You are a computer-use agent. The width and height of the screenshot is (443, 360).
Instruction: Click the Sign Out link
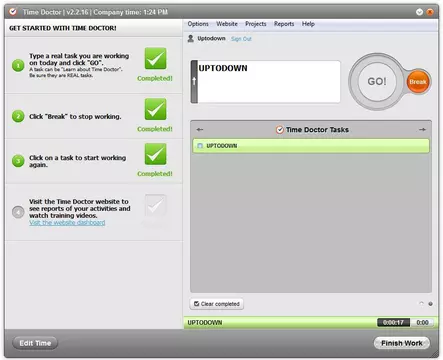coord(241,39)
